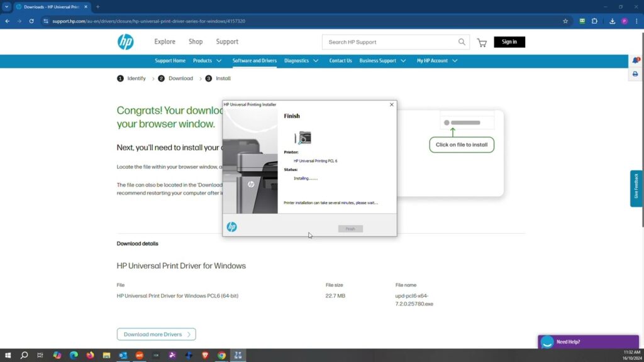Expand the Diagnostics dropdown
Image resolution: width=644 pixels, height=362 pixels.
coord(301,61)
